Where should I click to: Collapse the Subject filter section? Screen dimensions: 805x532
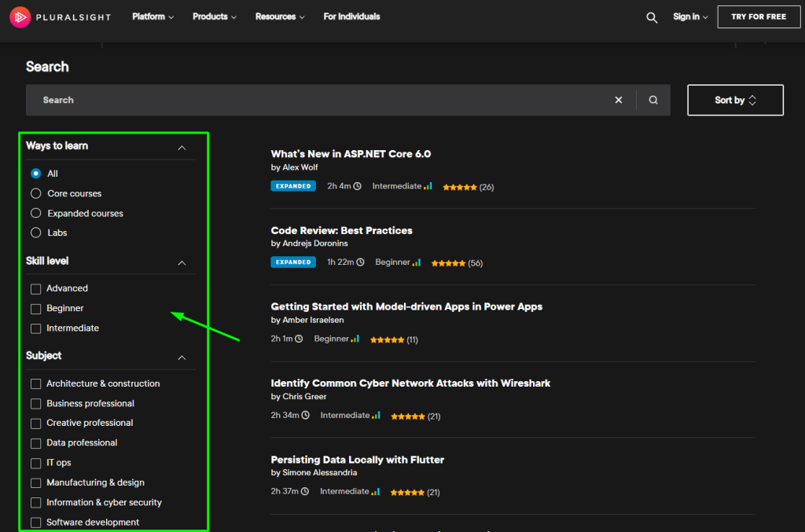click(x=182, y=358)
